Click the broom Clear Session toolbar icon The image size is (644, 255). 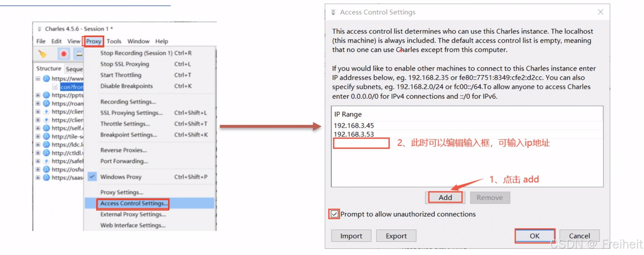42,54
